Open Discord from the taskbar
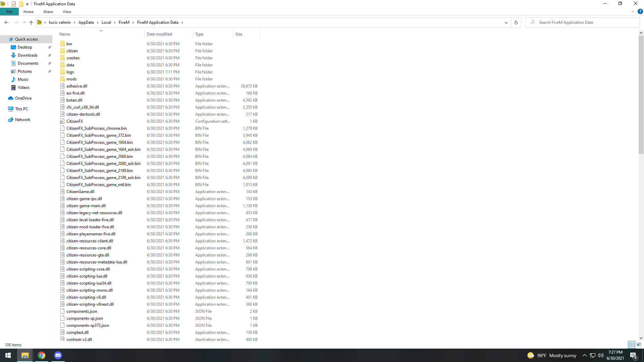Viewport: 644px width, 362px height. pyautogui.click(x=58, y=355)
